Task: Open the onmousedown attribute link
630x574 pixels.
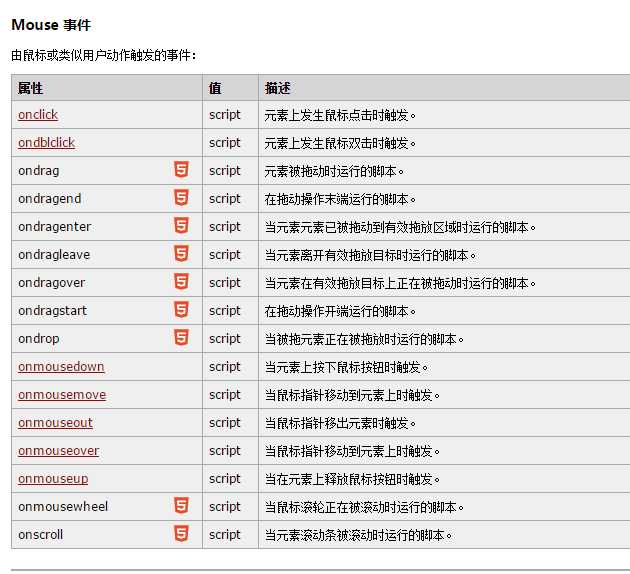Action: tap(61, 366)
